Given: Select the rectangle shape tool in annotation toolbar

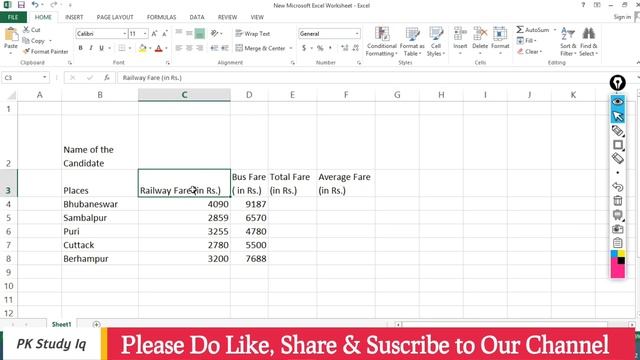Looking at the screenshot, I should 618,145.
